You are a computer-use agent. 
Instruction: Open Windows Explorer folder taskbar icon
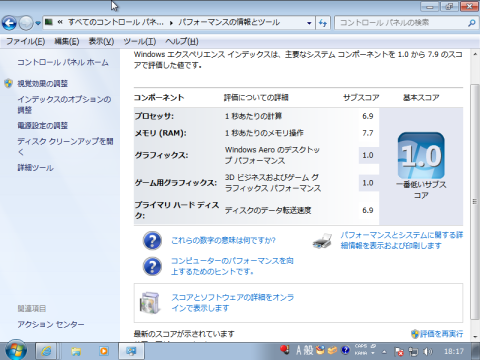coord(76,351)
